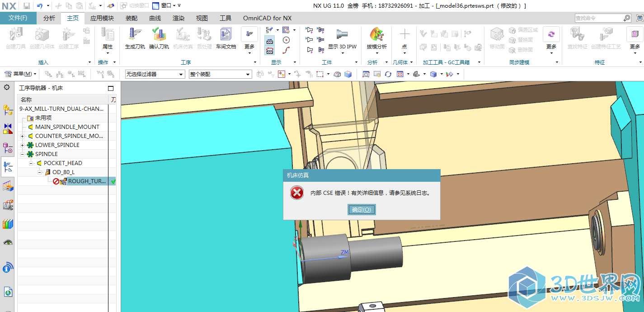
Task: Expand the LOWER_SPINDLE tree node
Action: point(23,145)
